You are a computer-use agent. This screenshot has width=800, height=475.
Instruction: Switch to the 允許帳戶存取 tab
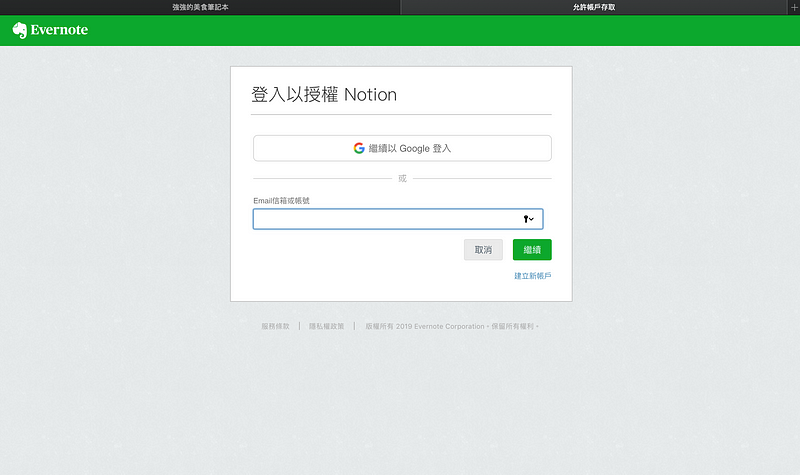pyautogui.click(x=594, y=7)
